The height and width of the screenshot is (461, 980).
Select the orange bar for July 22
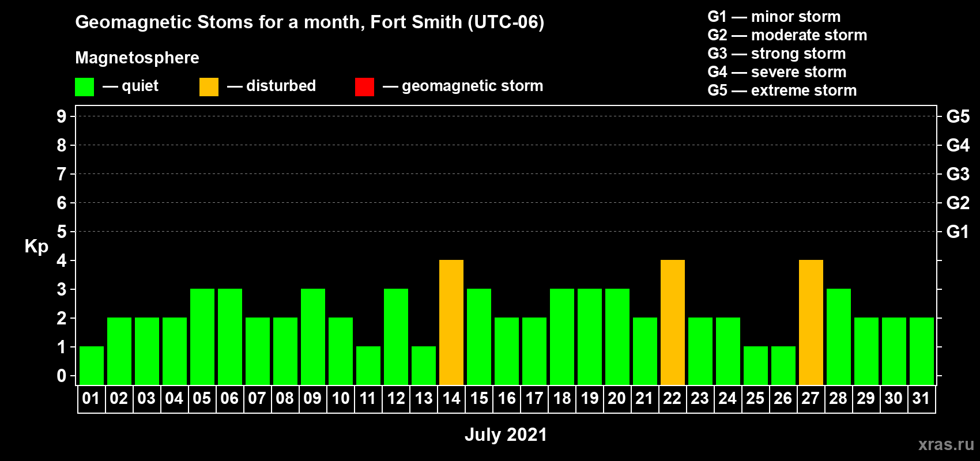point(673,323)
